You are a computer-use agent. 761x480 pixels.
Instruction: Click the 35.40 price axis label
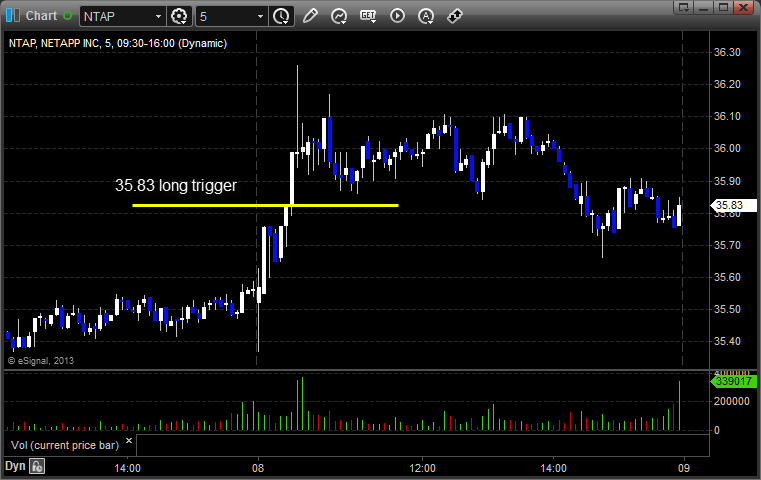click(727, 341)
